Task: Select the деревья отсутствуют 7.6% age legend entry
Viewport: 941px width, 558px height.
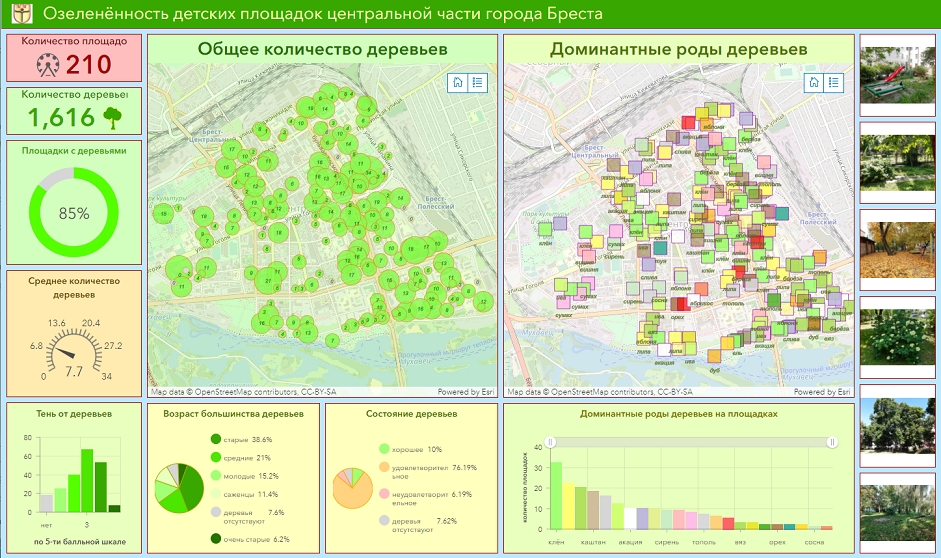Action: [x=248, y=517]
